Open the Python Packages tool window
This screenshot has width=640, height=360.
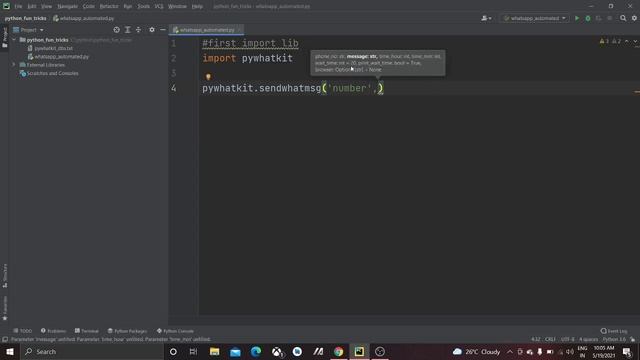click(x=127, y=331)
